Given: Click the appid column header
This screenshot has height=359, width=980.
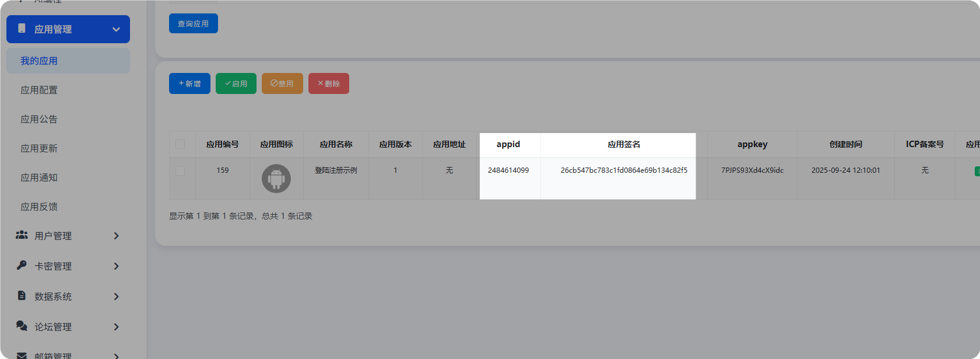Looking at the screenshot, I should [x=508, y=144].
